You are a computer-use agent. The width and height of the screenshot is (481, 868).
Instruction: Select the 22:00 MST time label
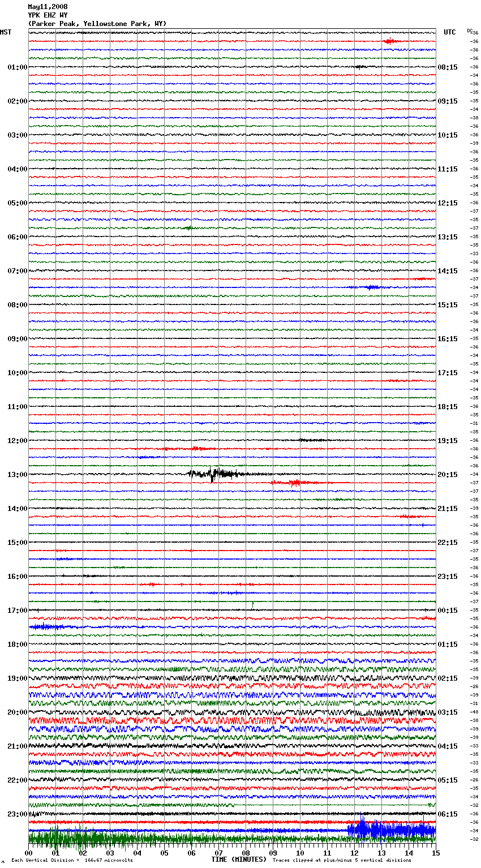point(18,780)
